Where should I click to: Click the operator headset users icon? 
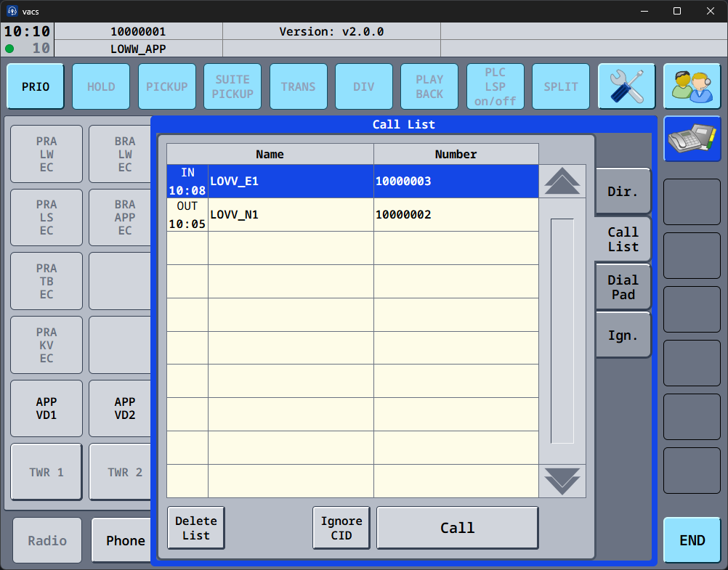pyautogui.click(x=692, y=86)
